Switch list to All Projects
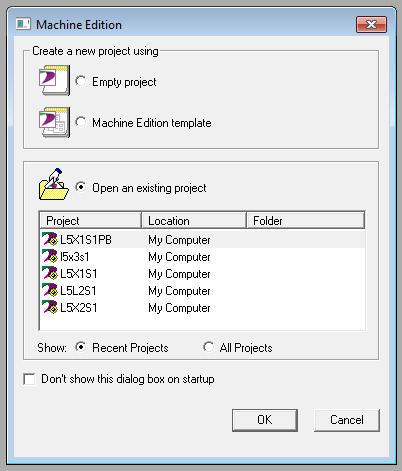The image size is (402, 471). (208, 347)
